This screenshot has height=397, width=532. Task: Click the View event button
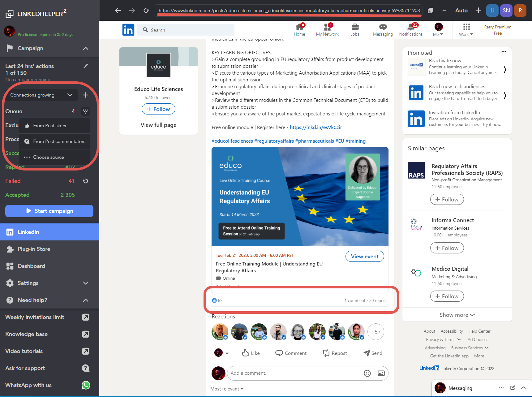click(364, 257)
